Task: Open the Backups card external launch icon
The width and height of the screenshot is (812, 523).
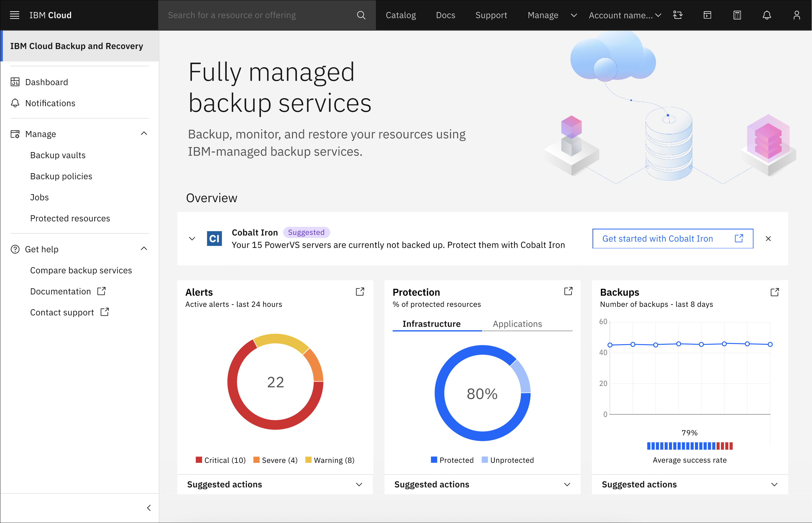Action: (x=775, y=291)
